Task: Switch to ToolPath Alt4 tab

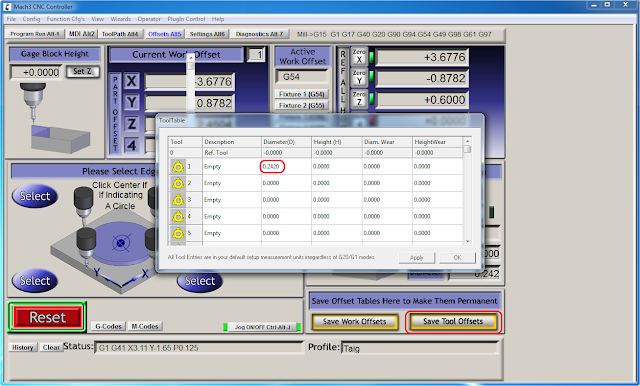Action: [120, 34]
